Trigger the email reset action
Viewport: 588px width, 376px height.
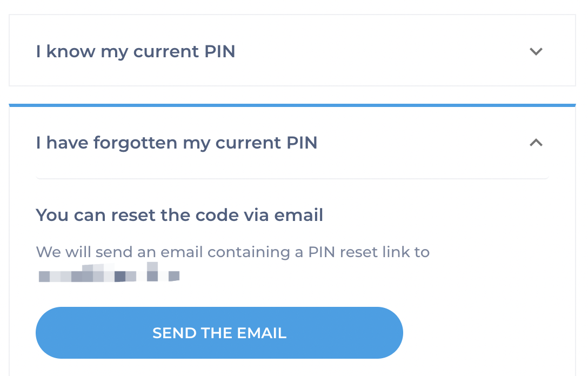point(219,333)
